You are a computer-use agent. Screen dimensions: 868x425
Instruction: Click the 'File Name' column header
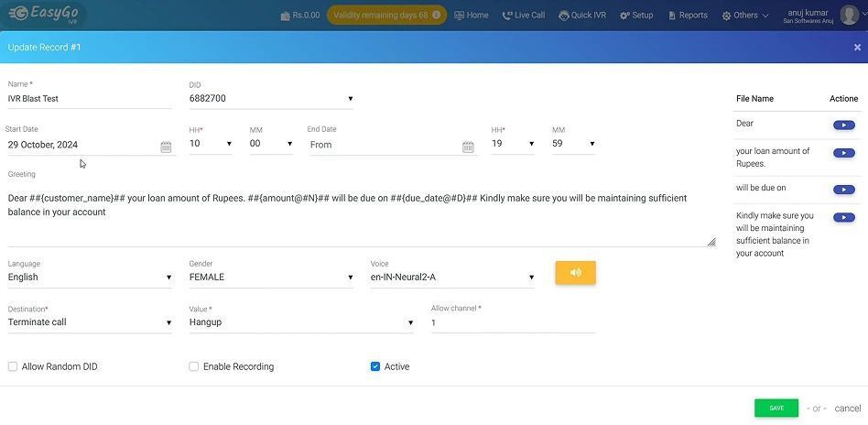point(754,99)
